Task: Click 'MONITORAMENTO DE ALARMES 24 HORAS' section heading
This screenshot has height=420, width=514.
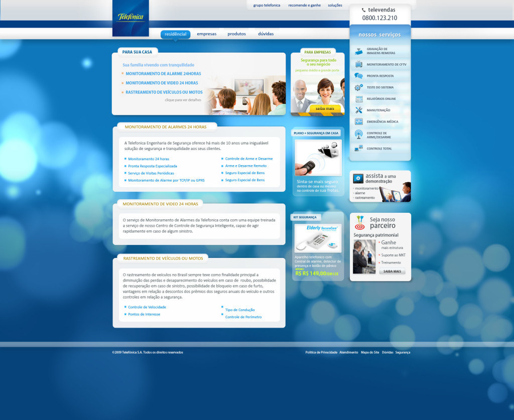Action: [166, 127]
